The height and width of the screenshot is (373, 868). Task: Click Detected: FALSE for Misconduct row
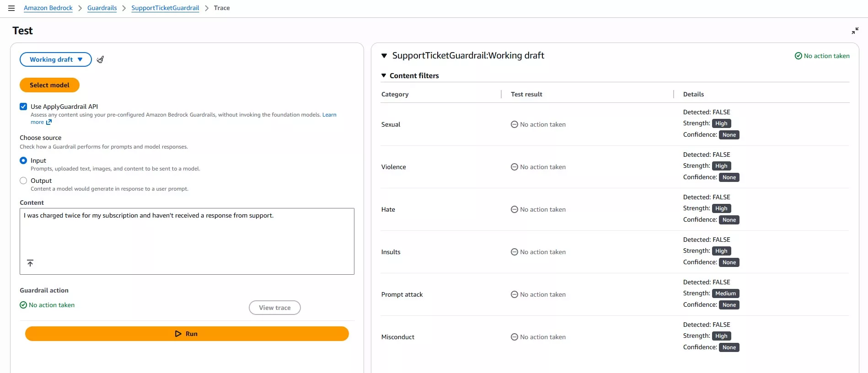click(x=707, y=325)
